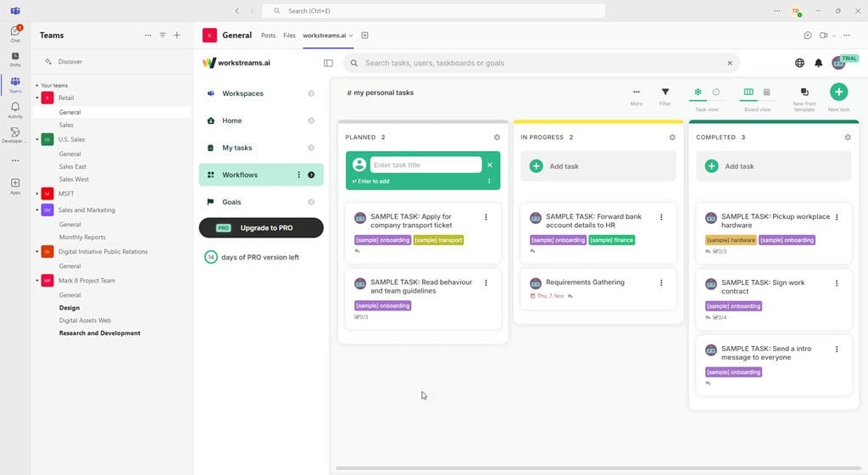Viewport: 868px width, 475px height.
Task: Click the globe language icon
Action: pos(799,63)
